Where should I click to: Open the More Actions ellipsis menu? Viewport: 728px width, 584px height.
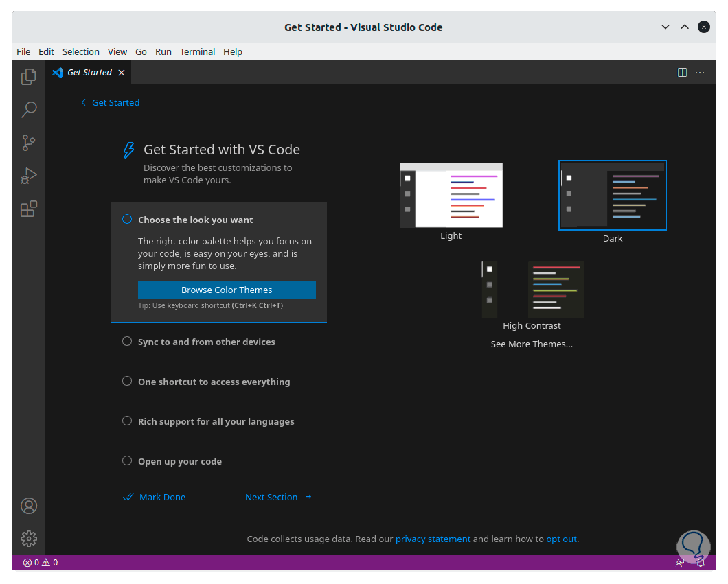coord(700,72)
